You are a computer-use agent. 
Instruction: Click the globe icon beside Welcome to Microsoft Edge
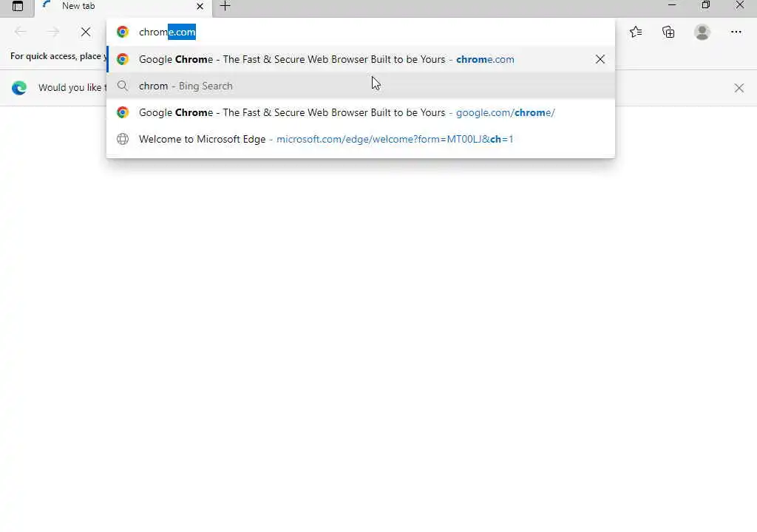(x=123, y=139)
